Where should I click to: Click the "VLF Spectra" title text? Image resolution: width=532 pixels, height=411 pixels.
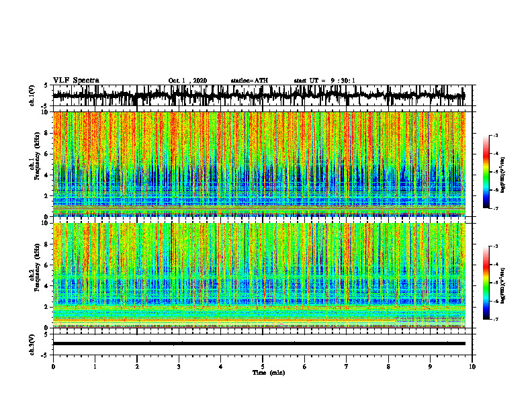point(76,81)
